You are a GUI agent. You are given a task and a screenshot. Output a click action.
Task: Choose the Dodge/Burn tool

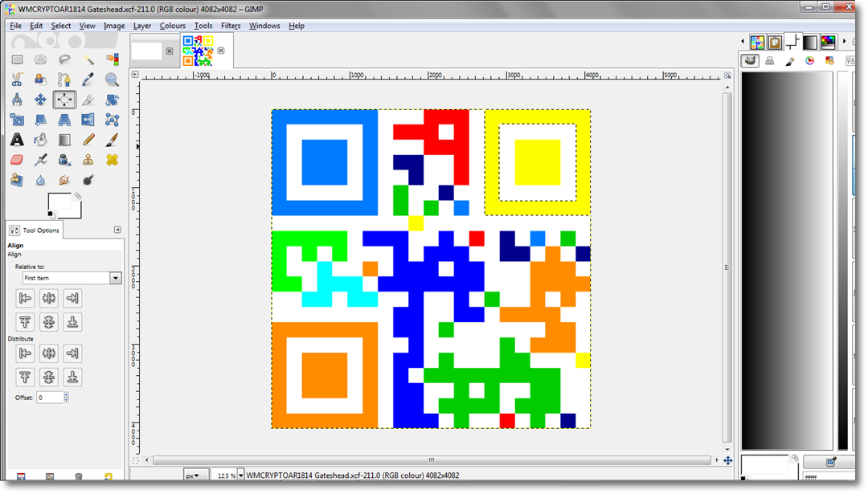click(88, 180)
